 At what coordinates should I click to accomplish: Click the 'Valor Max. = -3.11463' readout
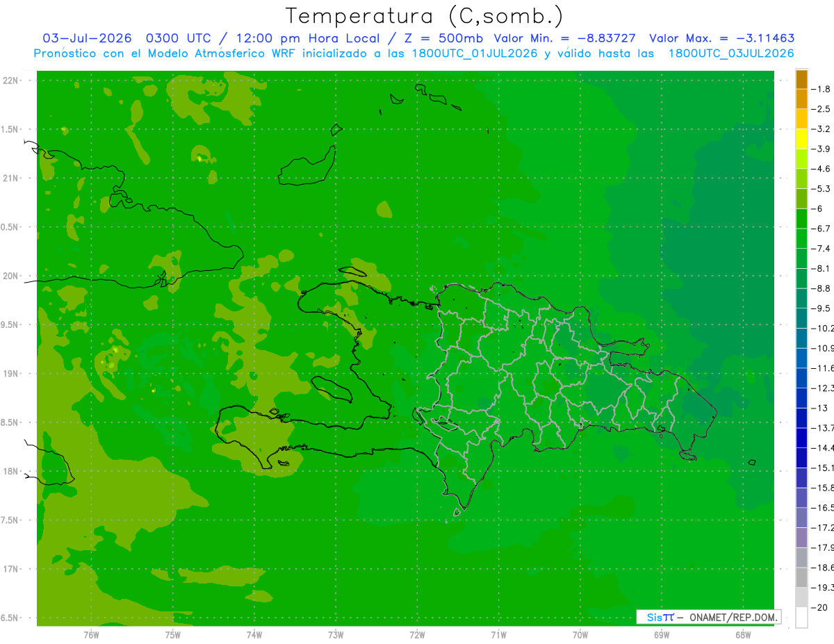pyautogui.click(x=721, y=38)
